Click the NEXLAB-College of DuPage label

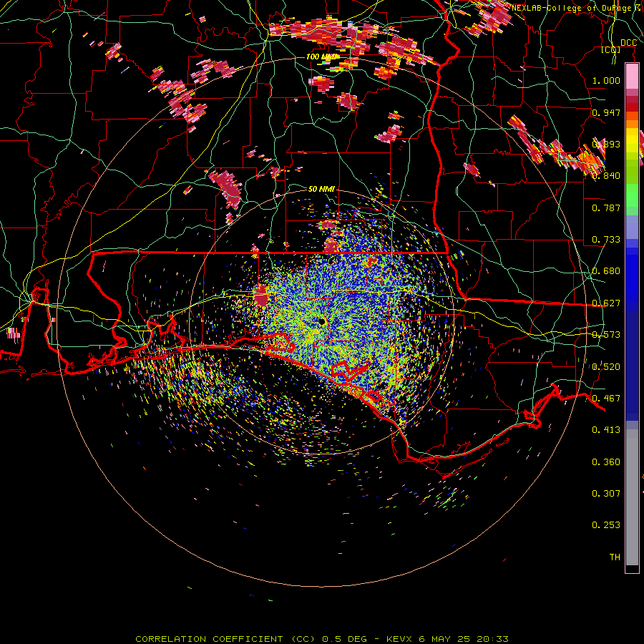(x=577, y=8)
